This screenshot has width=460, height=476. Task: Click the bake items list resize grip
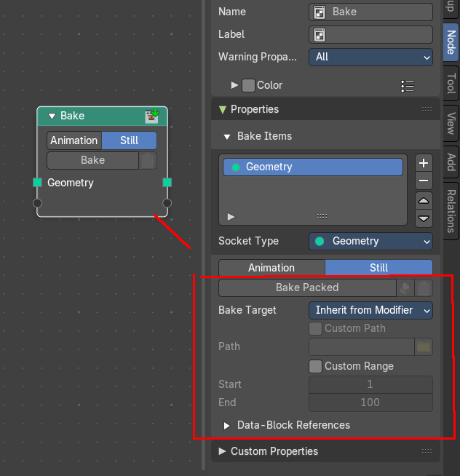322,216
